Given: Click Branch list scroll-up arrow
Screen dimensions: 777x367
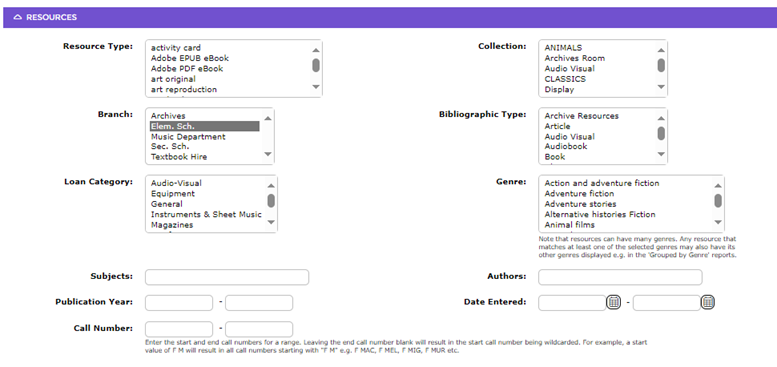Looking at the screenshot, I should tap(268, 117).
